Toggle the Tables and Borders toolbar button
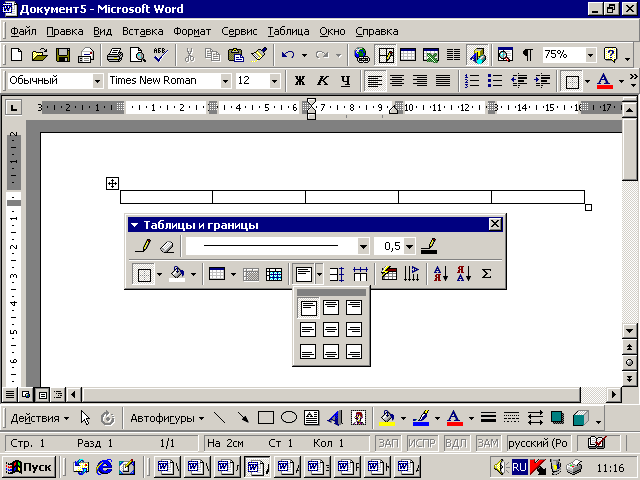 (x=385, y=55)
